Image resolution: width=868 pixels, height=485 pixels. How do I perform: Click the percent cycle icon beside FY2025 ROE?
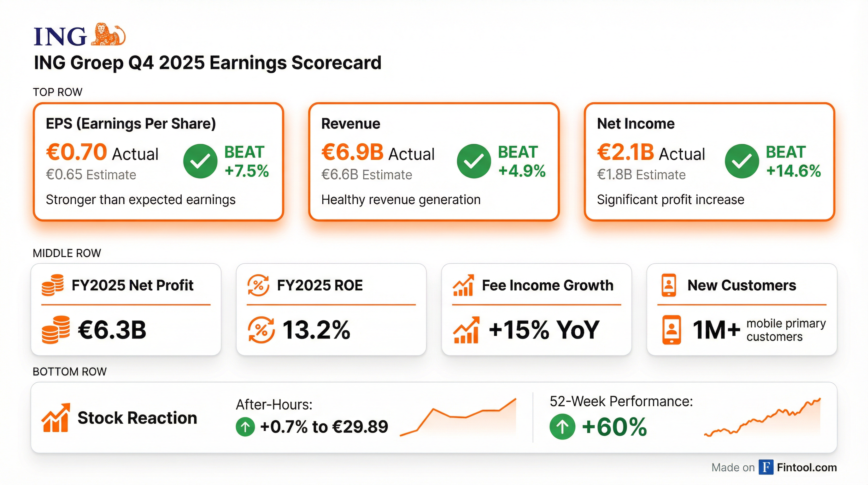pos(258,285)
